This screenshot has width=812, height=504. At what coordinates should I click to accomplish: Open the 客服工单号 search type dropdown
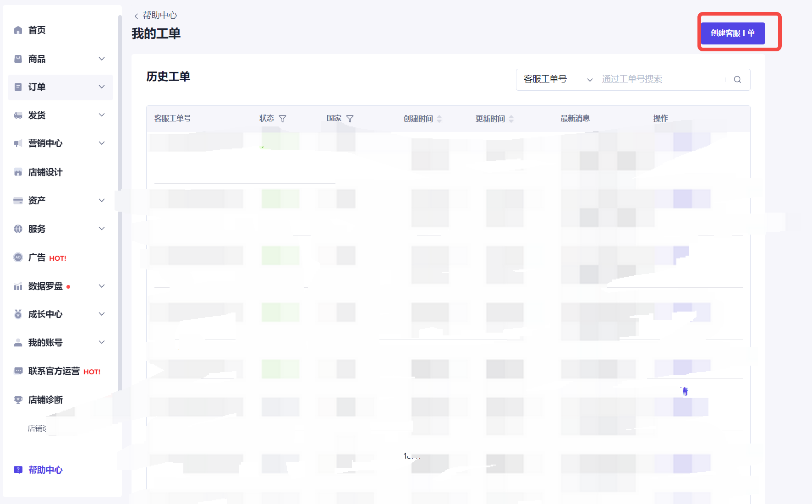point(557,80)
